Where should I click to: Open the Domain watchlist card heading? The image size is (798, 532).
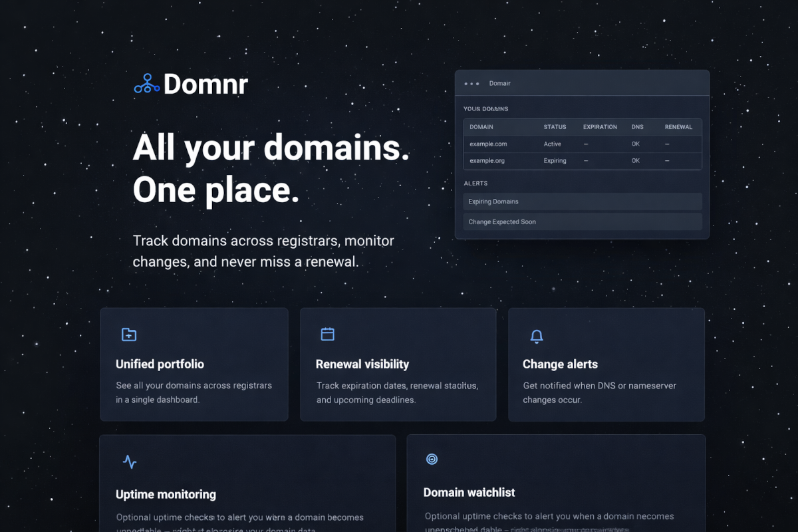(469, 493)
